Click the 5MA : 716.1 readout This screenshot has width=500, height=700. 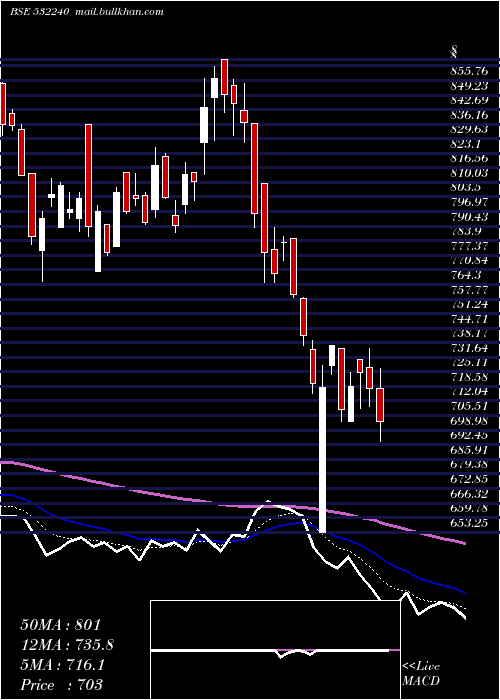(62, 665)
